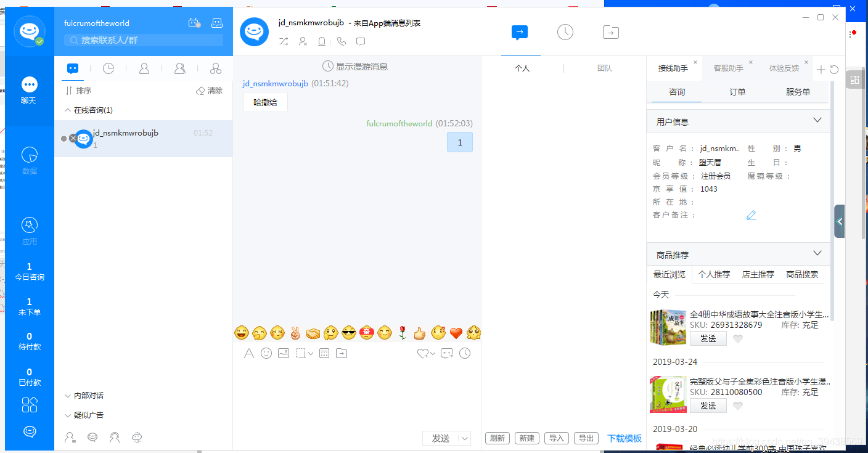The width and height of the screenshot is (868, 453).
Task: Open message history clock in input toolbar
Action: point(465,353)
